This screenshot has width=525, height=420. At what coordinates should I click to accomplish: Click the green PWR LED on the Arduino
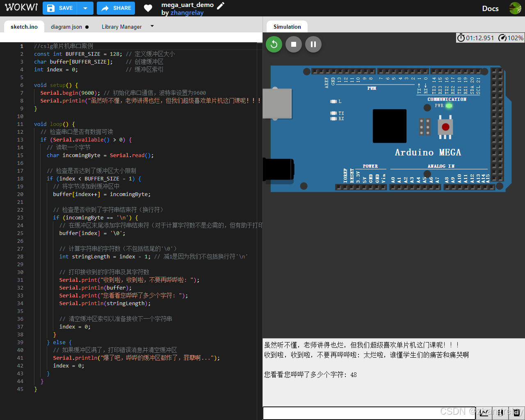(449, 105)
